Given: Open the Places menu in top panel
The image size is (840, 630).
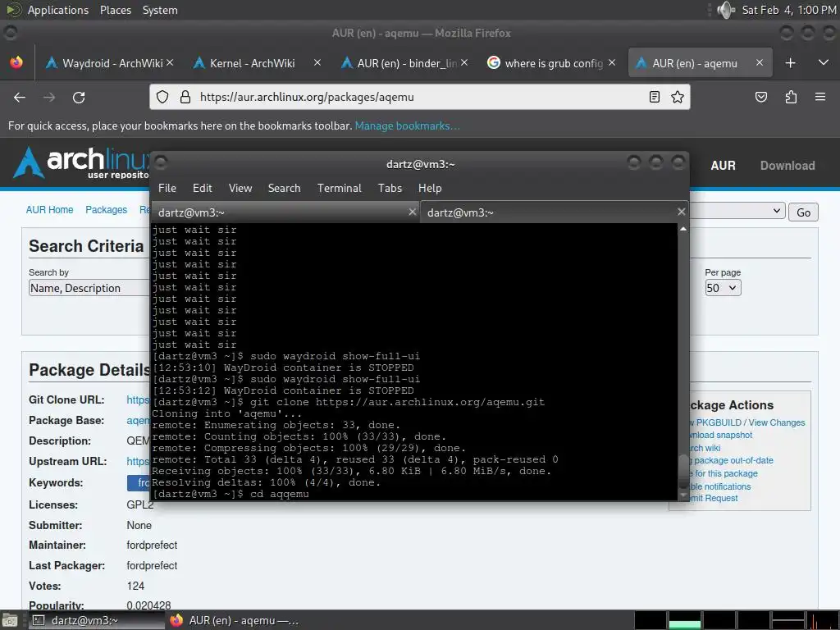Looking at the screenshot, I should tap(115, 10).
